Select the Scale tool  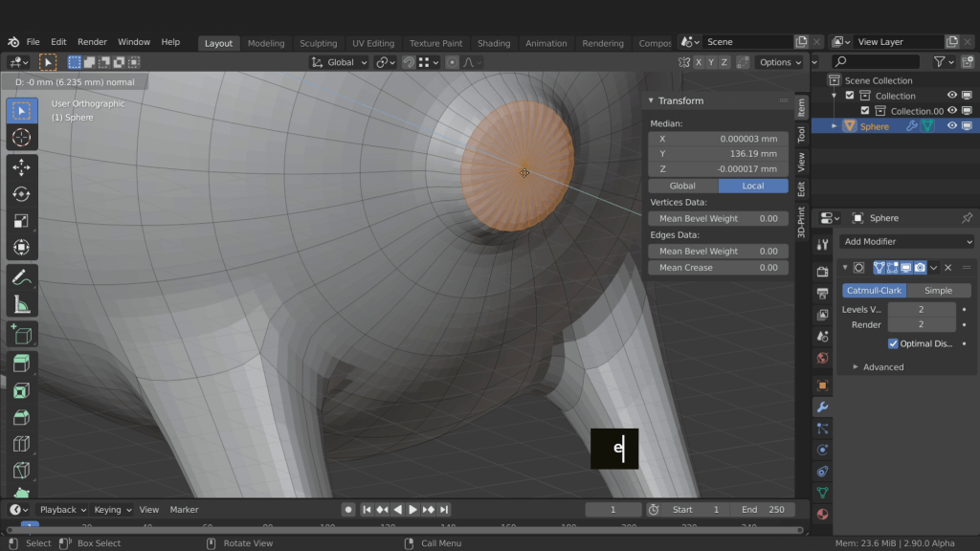pos(22,221)
